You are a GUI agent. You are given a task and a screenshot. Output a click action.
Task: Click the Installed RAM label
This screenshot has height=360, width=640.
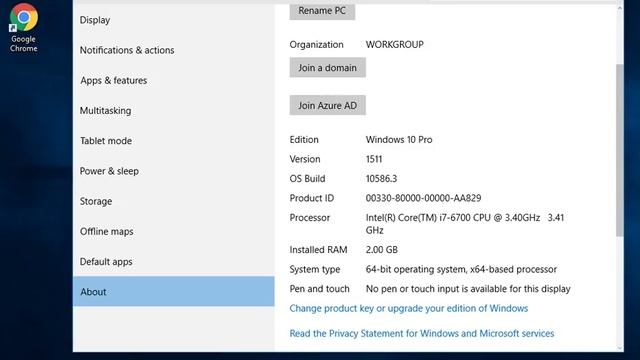pos(318,250)
